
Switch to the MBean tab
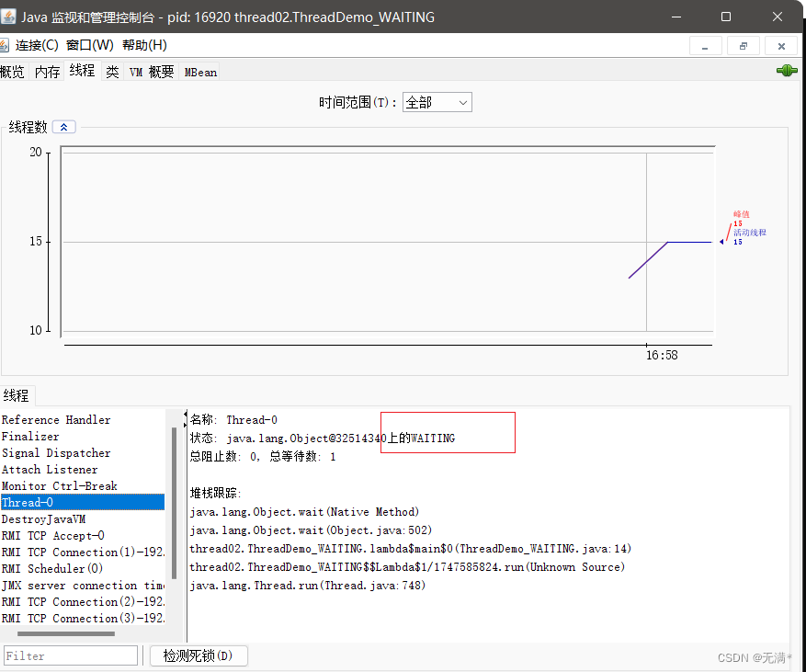pos(200,72)
